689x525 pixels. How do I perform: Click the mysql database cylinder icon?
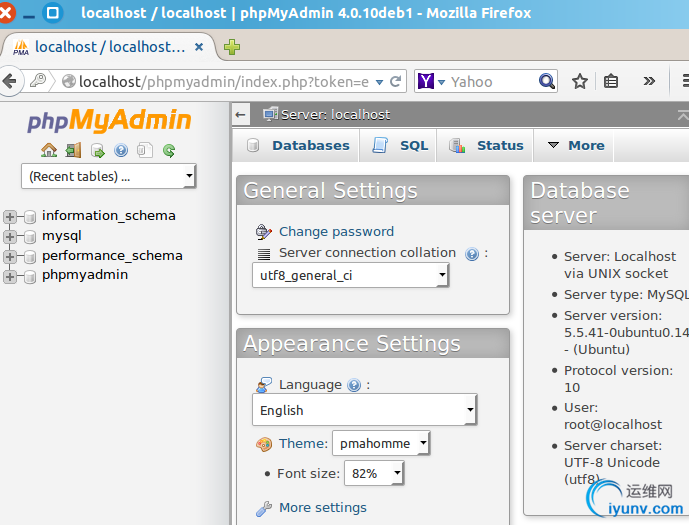[30, 237]
